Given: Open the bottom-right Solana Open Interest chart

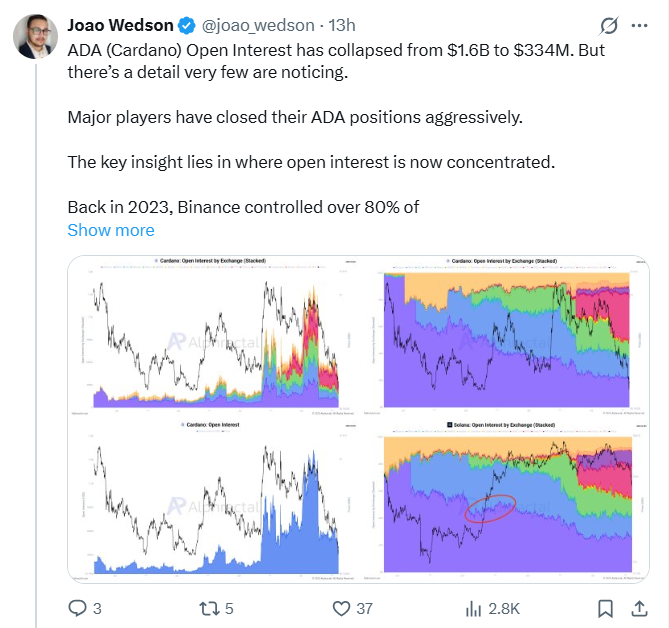Looking at the screenshot, I should (x=506, y=500).
